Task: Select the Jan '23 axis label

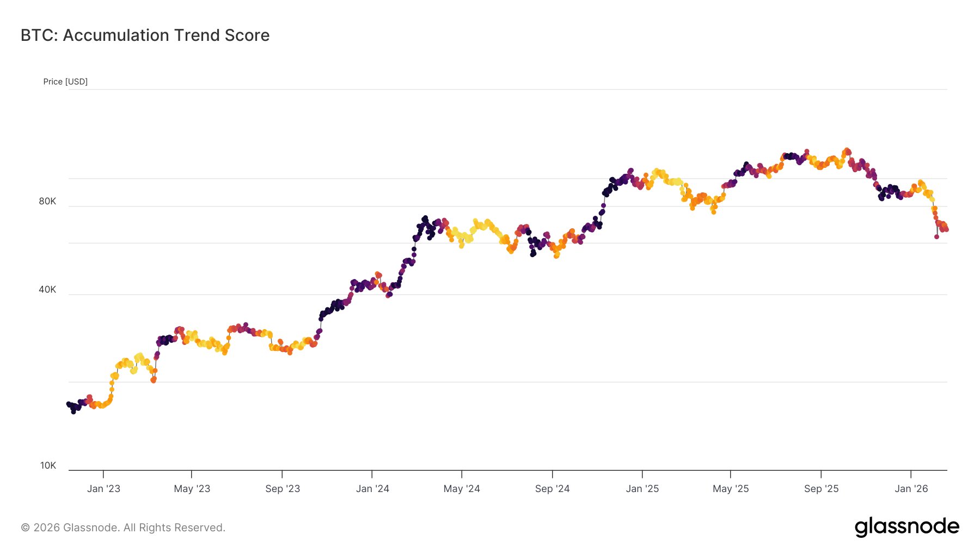Action: tap(103, 489)
